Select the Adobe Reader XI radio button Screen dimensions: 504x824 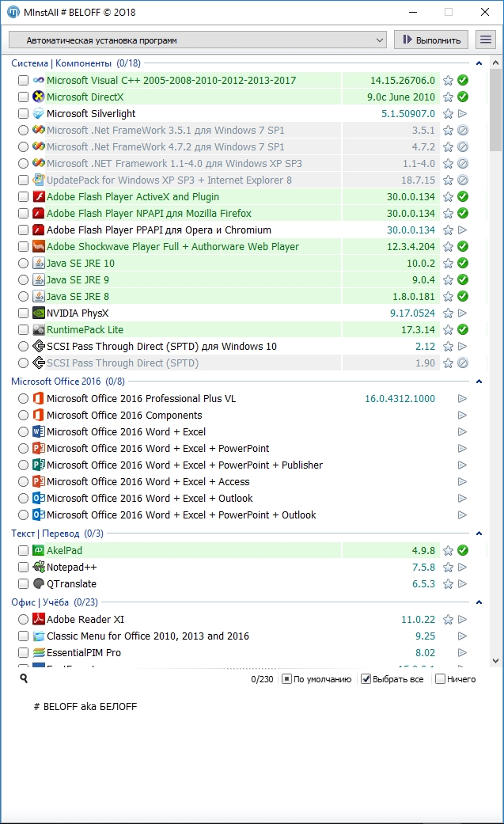23,620
